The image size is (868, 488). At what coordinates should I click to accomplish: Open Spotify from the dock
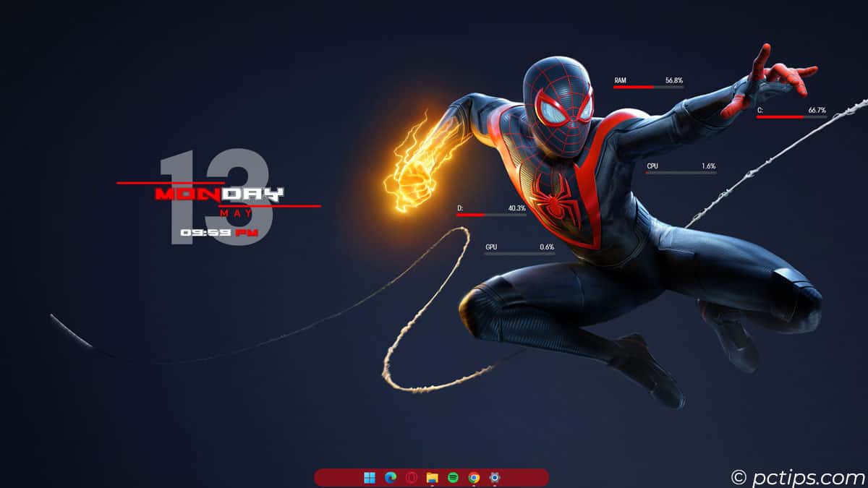coord(452,477)
